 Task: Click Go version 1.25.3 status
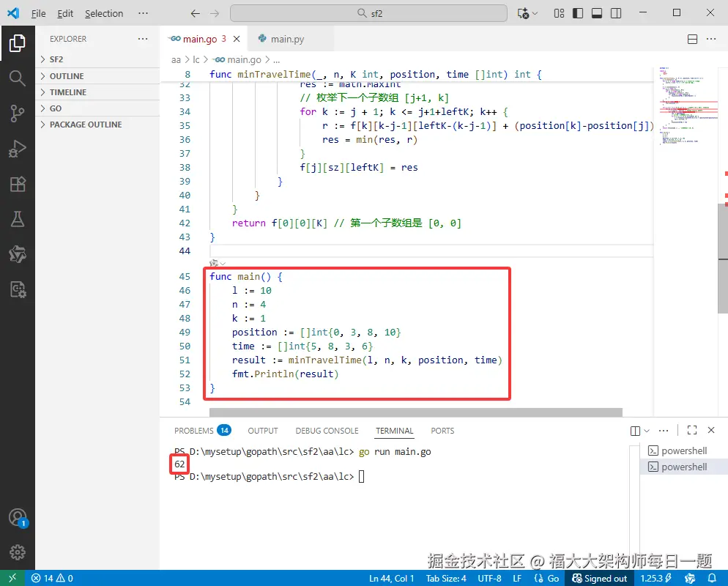coord(655,578)
